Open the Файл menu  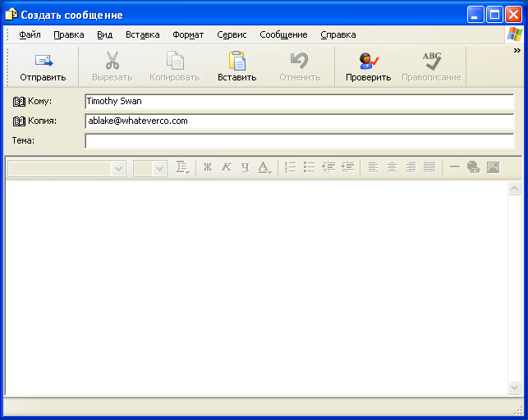pos(30,34)
